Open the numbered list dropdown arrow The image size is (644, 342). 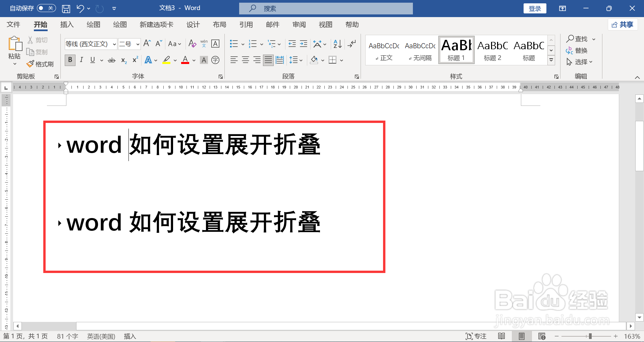(x=262, y=44)
